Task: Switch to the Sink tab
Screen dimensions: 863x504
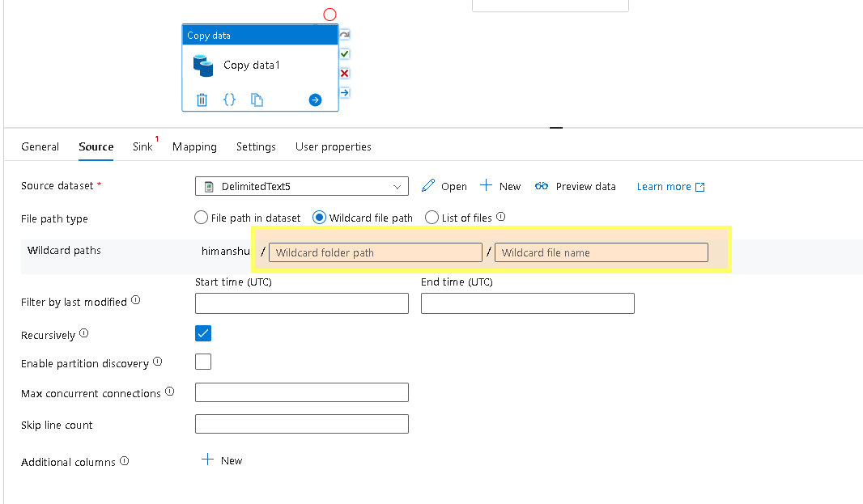Action: click(x=142, y=146)
